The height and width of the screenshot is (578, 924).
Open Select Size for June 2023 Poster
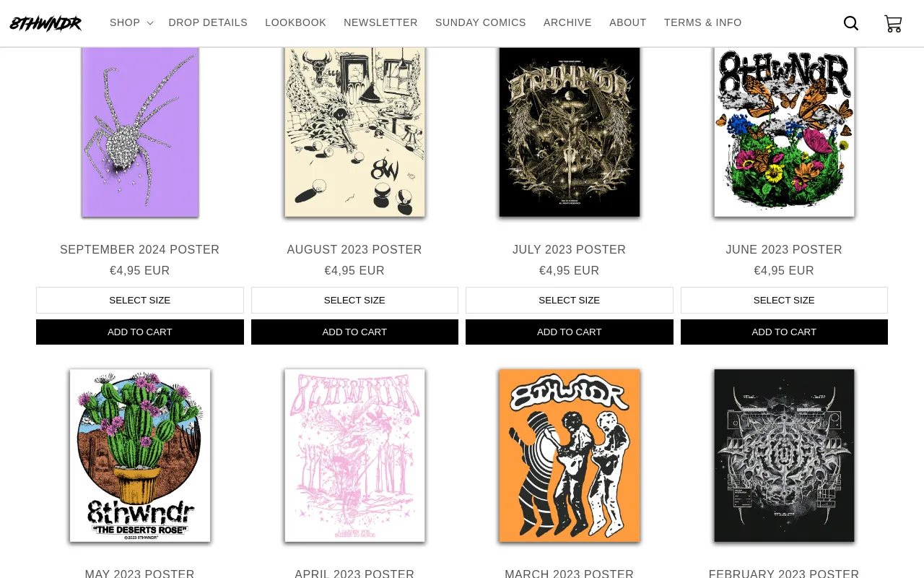coord(784,300)
